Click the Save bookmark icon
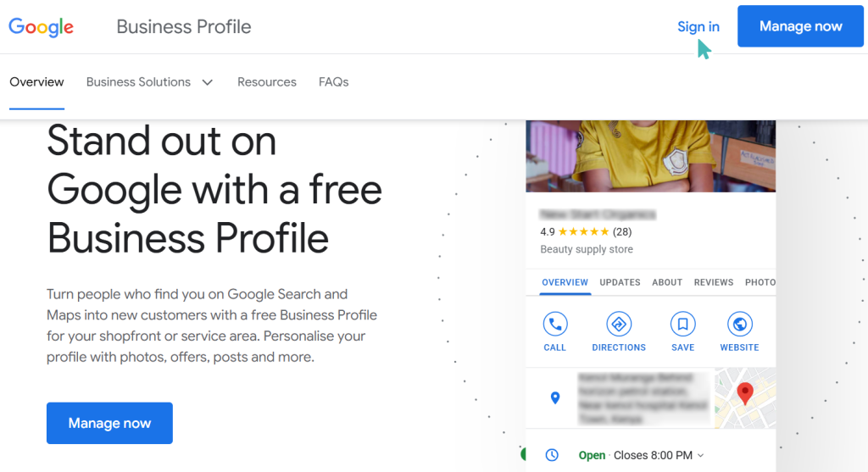The height and width of the screenshot is (472, 868). point(682,325)
